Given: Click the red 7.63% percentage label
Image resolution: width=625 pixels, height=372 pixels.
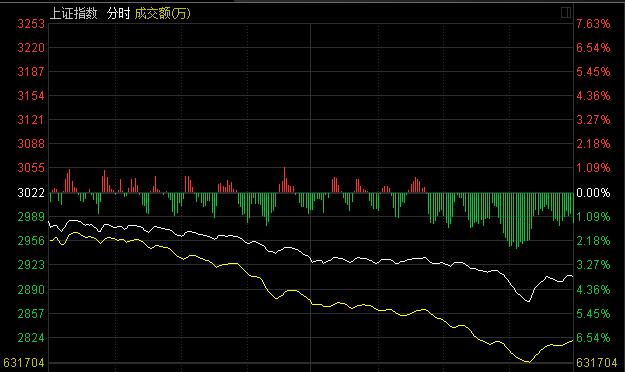Looking at the screenshot, I should [x=593, y=24].
